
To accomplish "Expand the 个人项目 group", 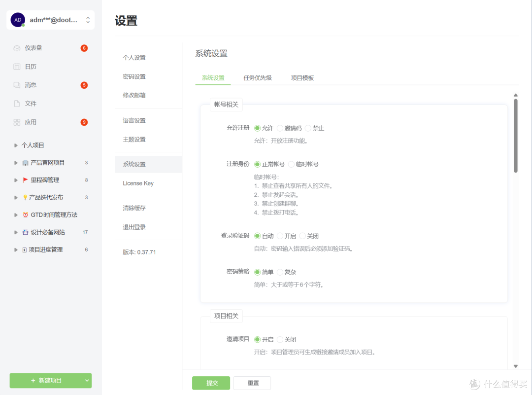I will pos(16,145).
